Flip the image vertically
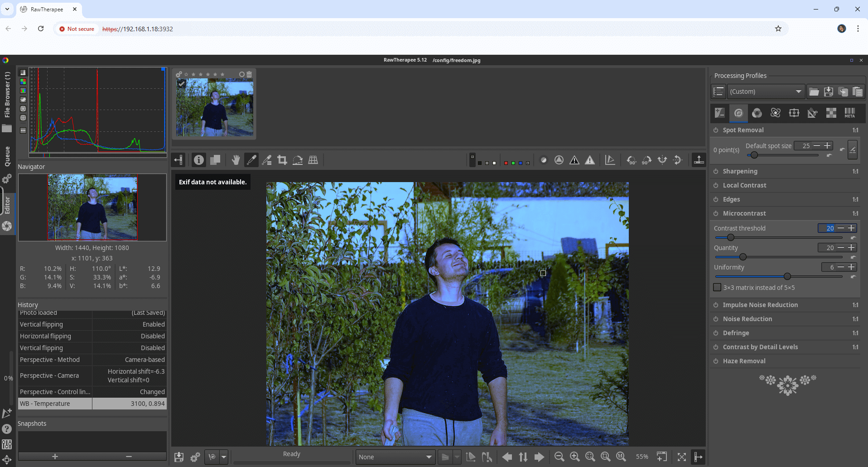Screen dimensions: 868x467 [x=678, y=160]
